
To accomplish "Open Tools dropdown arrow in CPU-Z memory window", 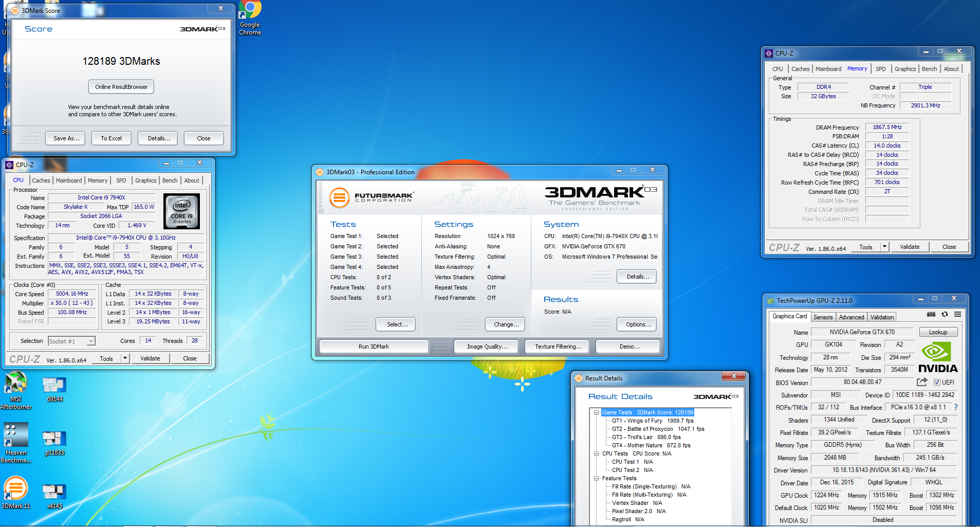I will [x=884, y=247].
